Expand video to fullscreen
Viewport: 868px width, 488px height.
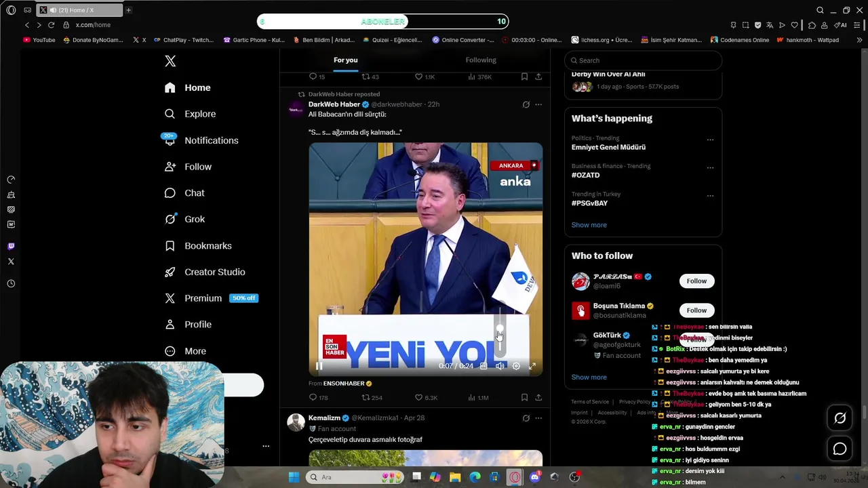tap(532, 366)
